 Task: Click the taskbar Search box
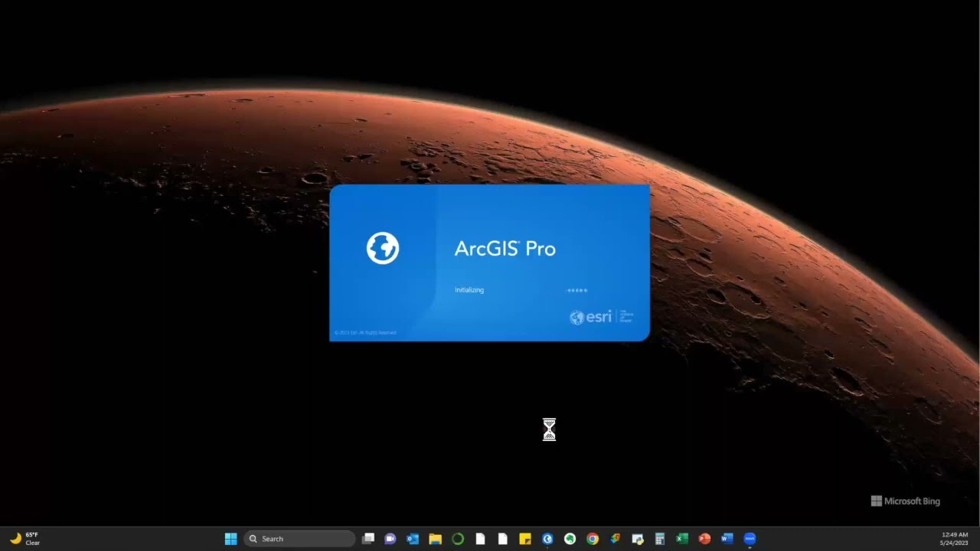pos(299,539)
